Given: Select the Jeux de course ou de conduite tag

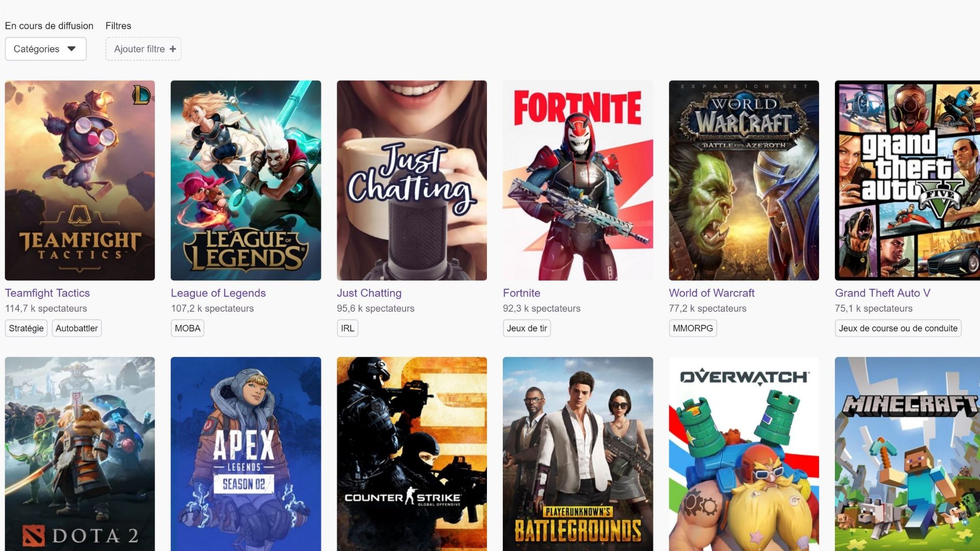Looking at the screenshot, I should point(898,328).
